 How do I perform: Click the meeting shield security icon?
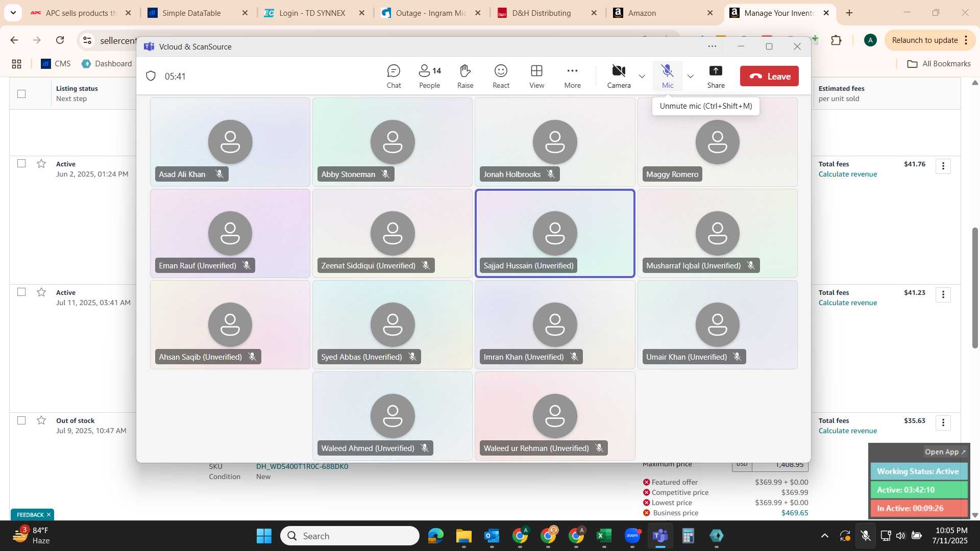coord(151,76)
